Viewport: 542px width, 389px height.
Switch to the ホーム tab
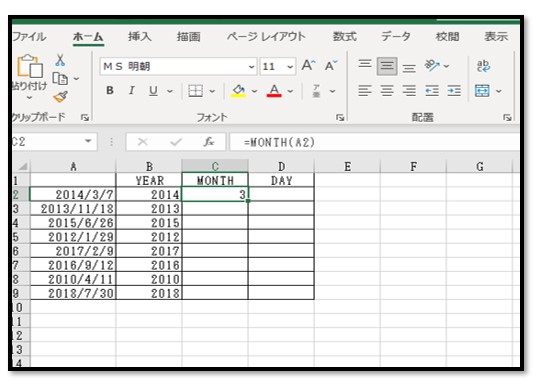click(x=88, y=37)
